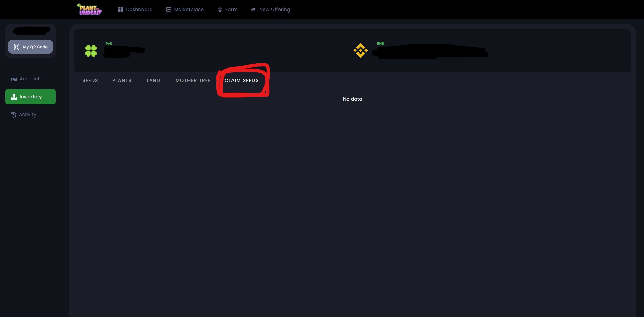The height and width of the screenshot is (317, 644).
Task: Click the Marketplace store icon
Action: click(169, 9)
